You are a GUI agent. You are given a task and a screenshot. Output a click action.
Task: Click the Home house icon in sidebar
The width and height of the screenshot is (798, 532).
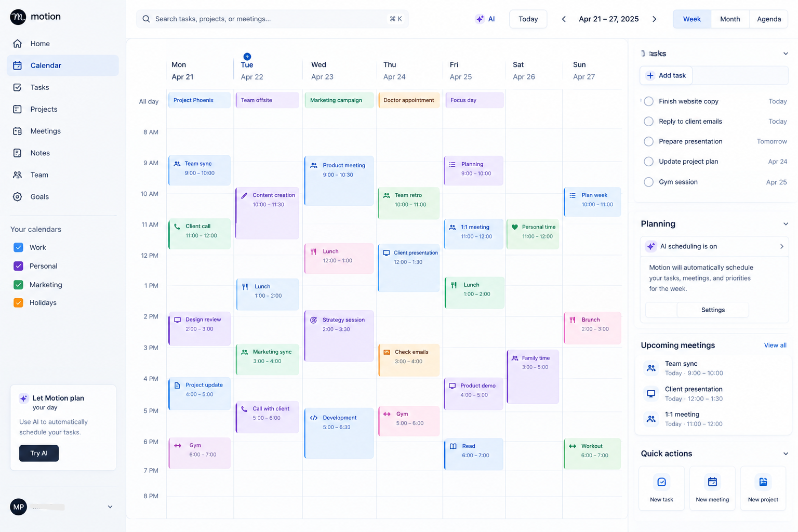(x=18, y=44)
